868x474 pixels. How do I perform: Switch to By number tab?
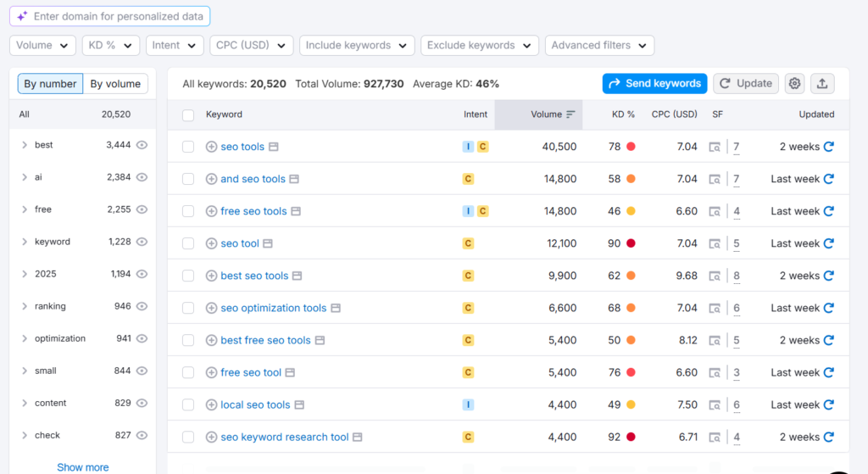point(50,84)
